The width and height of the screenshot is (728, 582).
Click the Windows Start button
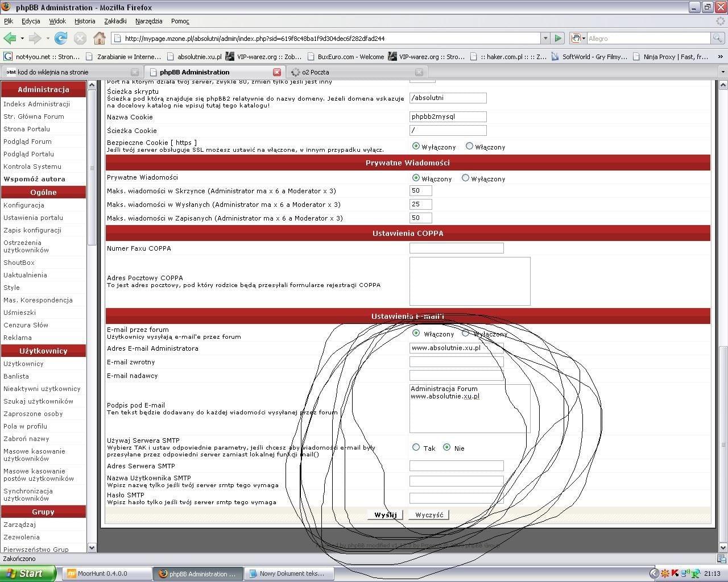[x=28, y=573]
